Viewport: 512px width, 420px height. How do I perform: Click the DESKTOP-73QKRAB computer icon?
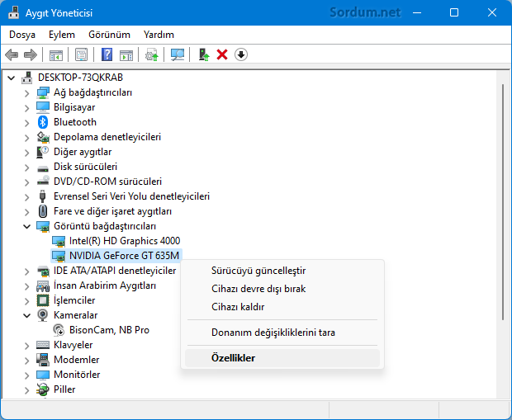pyautogui.click(x=27, y=78)
